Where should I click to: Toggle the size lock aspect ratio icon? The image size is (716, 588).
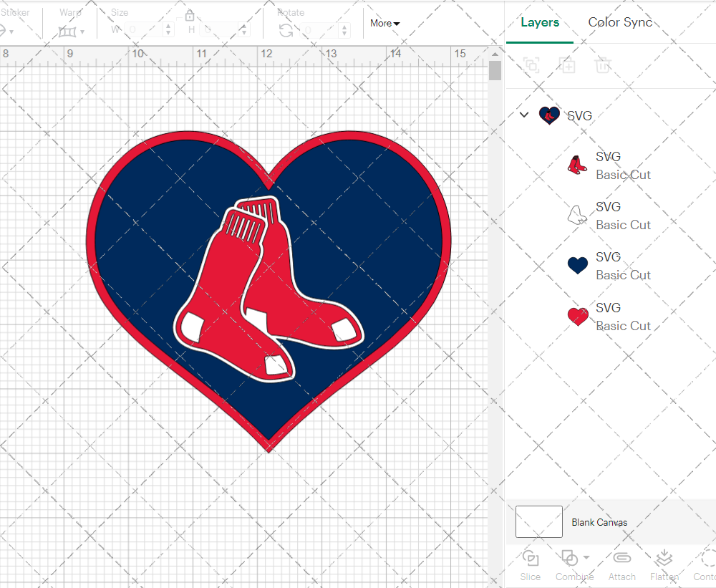190,16
